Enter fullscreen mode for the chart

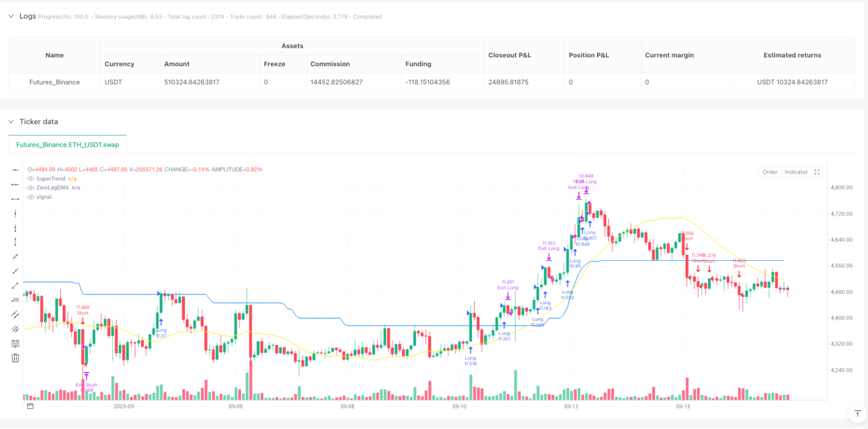(x=817, y=171)
